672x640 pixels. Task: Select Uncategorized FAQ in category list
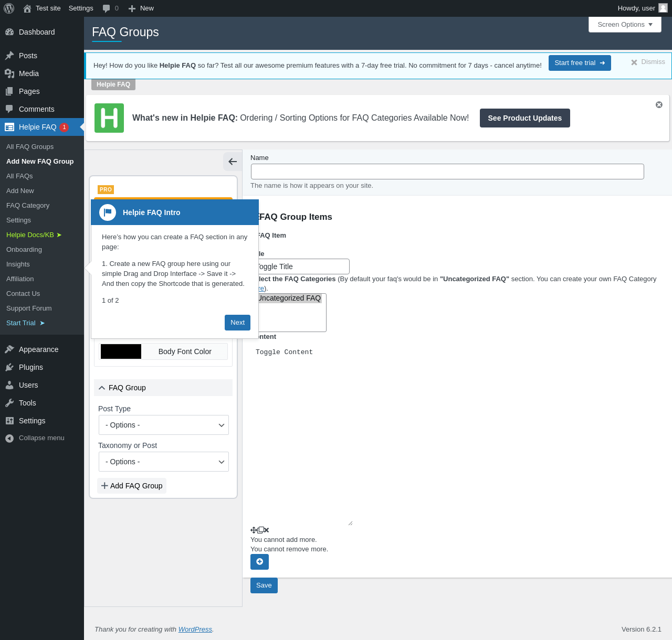coord(290,298)
